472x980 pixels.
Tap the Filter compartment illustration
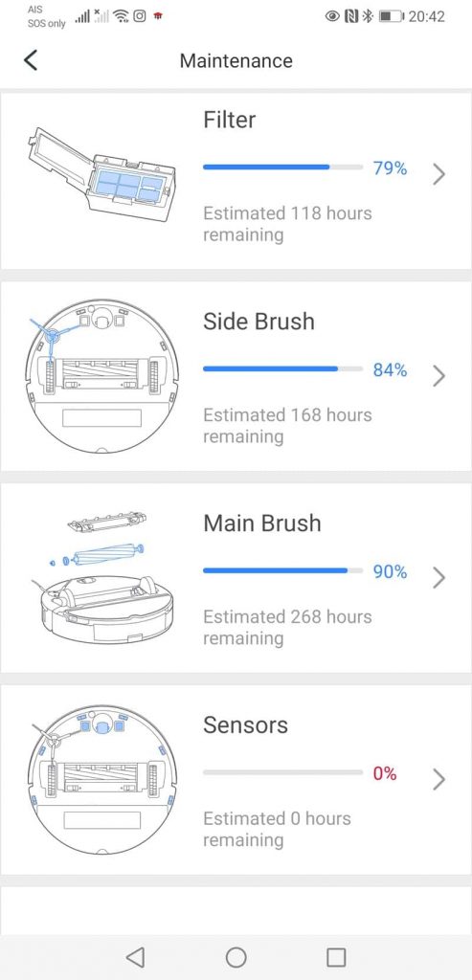point(101,174)
